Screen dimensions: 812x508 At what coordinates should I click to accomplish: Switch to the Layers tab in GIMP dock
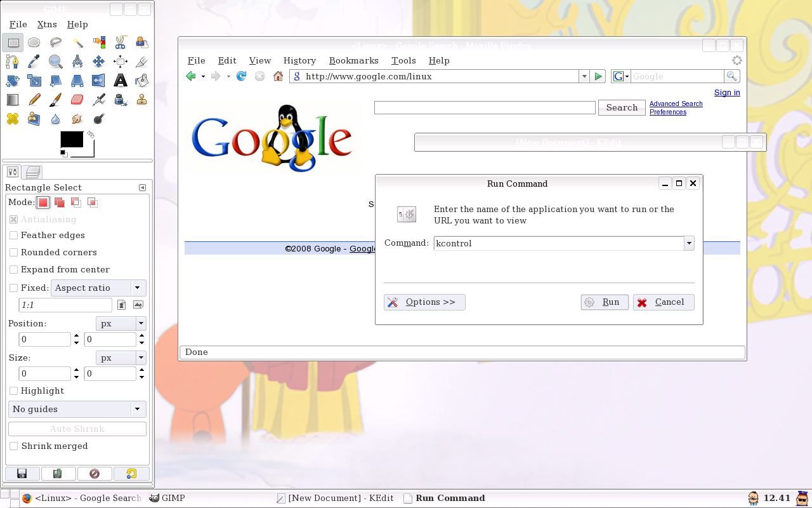click(x=33, y=171)
